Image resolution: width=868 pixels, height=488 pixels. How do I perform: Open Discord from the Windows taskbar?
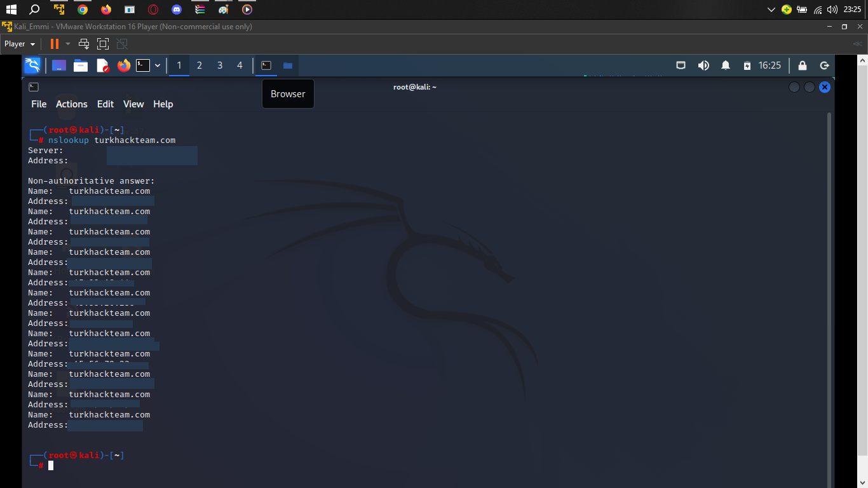(x=177, y=10)
